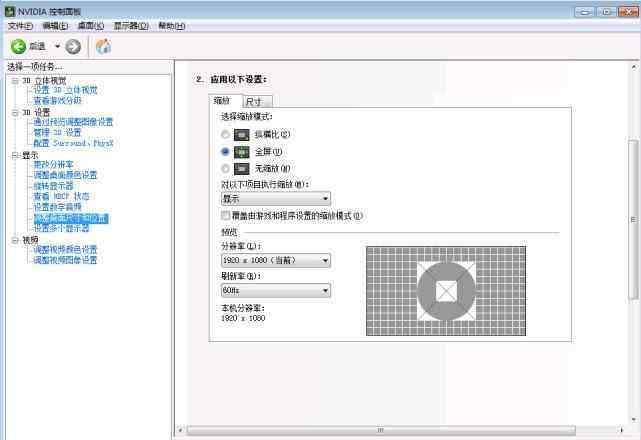Click the vertical scrollbar down arrow
Image resolution: width=641 pixels, height=440 pixels.
[634, 419]
